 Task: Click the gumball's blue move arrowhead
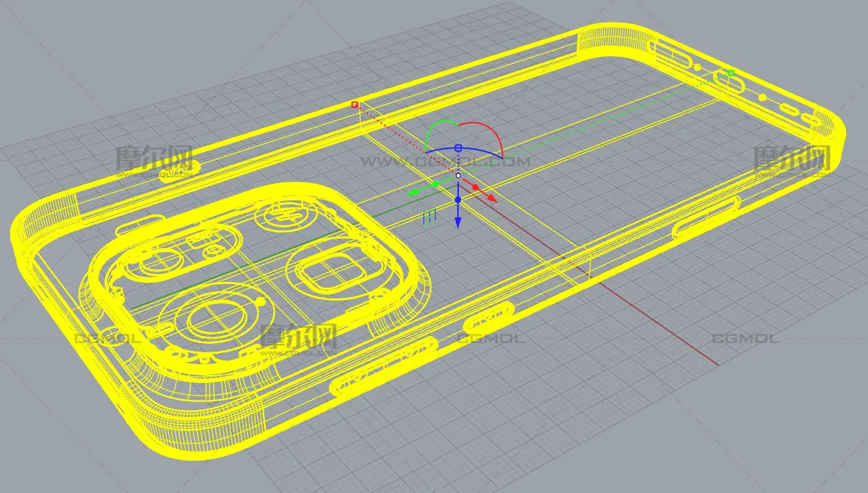pos(458,222)
